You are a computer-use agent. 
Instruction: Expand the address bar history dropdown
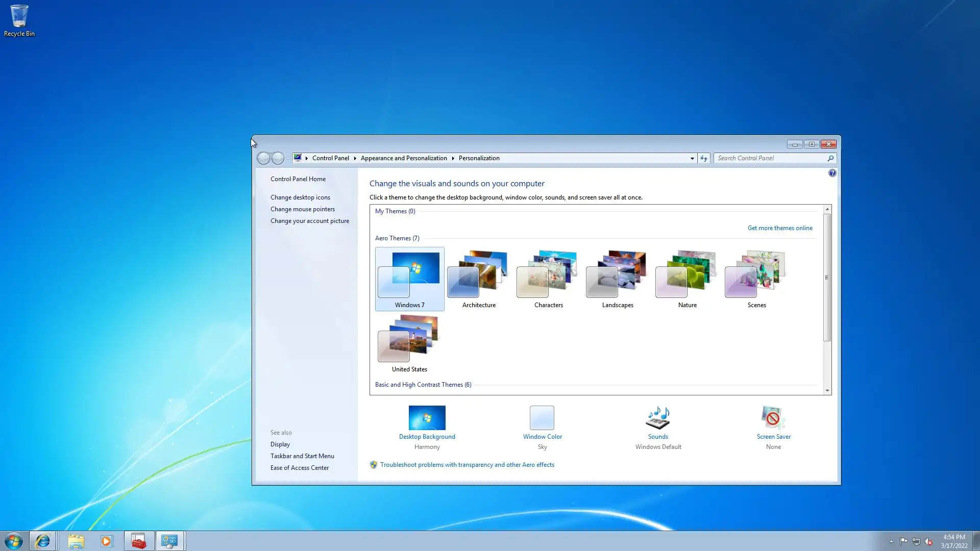pyautogui.click(x=692, y=158)
